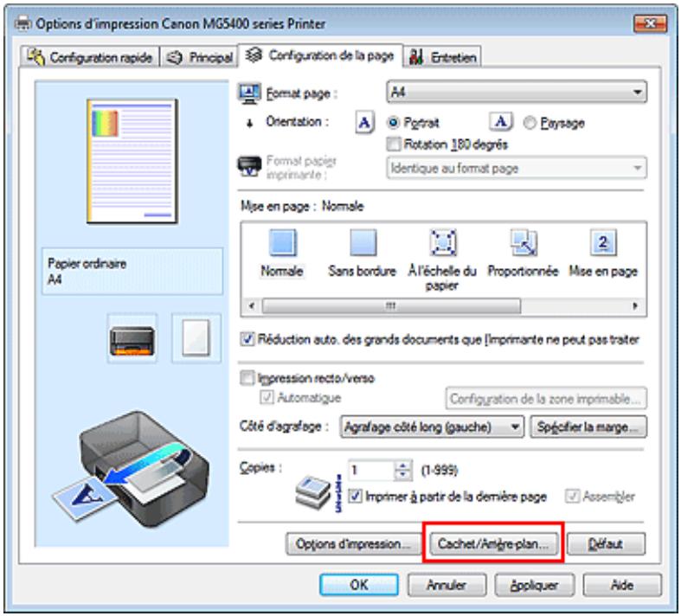This screenshot has height=616, width=681.
Task: Click the Normale layout icon
Action: (282, 242)
